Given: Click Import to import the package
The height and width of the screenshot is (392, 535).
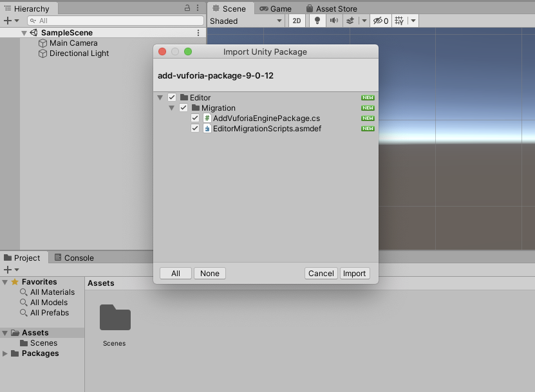Looking at the screenshot, I should 355,274.
